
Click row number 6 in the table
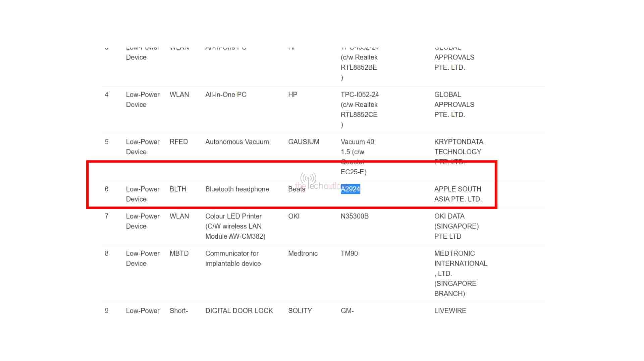(x=107, y=189)
